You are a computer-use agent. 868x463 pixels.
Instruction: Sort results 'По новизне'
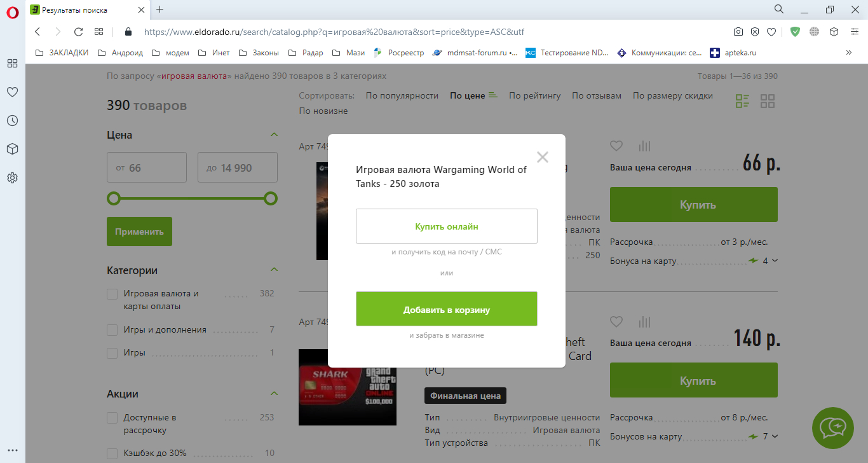[323, 111]
